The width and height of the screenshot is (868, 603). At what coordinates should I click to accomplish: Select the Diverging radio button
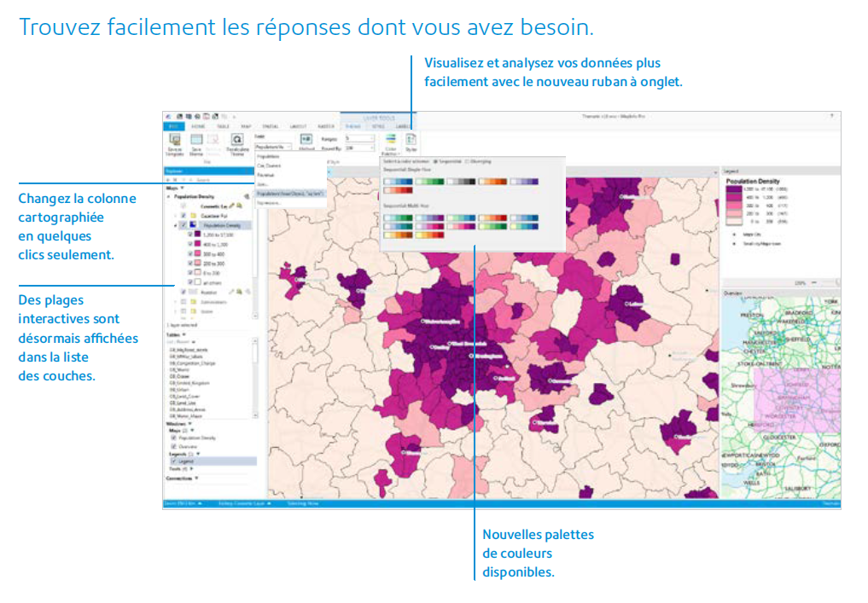click(467, 161)
